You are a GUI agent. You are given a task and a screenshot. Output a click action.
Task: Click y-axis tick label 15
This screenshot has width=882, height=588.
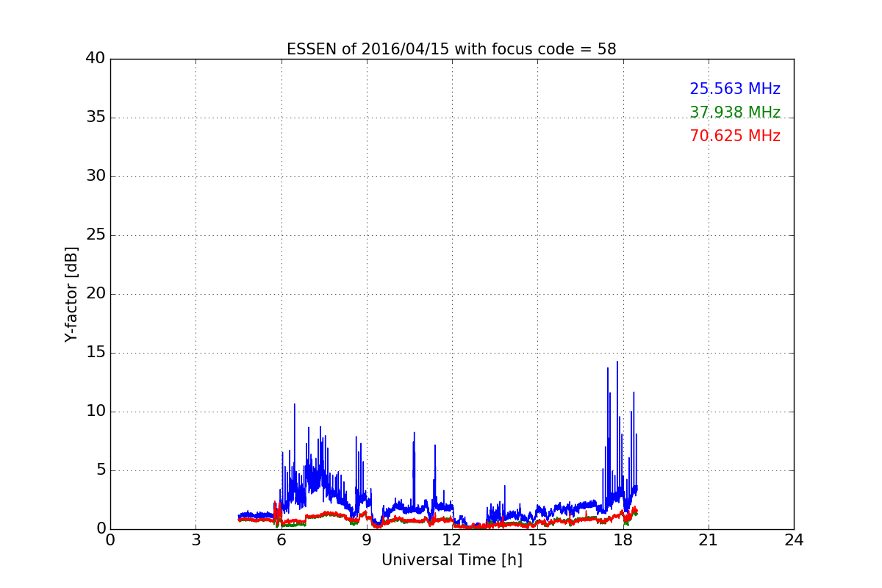pos(95,353)
